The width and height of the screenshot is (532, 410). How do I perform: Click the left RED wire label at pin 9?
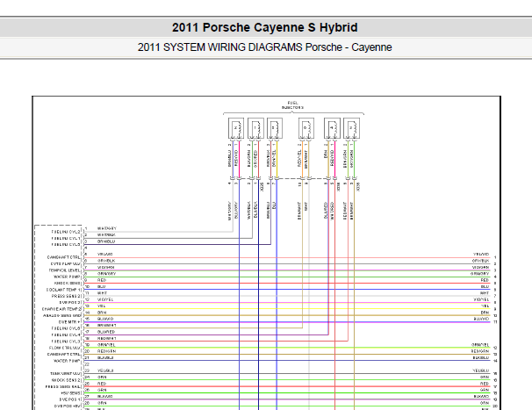[102, 280]
